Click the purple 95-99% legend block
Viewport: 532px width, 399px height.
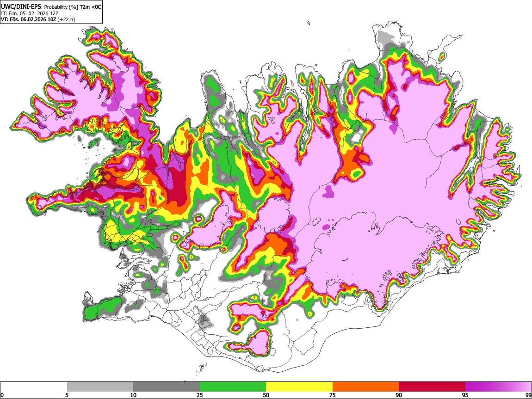(498, 387)
